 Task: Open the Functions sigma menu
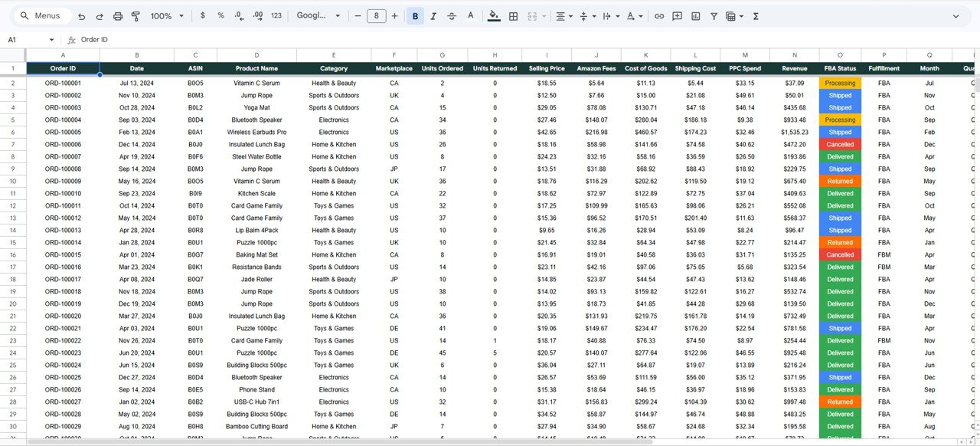pos(755,15)
